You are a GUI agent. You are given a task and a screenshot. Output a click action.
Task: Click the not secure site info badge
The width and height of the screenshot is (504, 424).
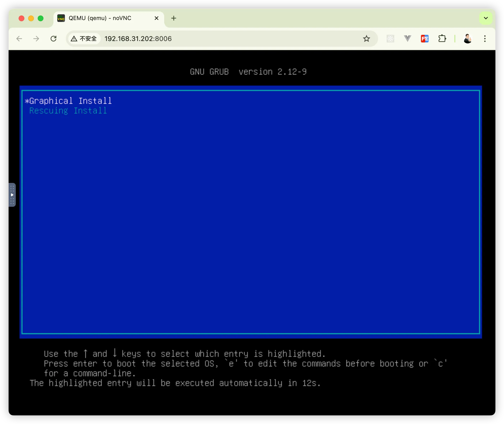(x=84, y=39)
